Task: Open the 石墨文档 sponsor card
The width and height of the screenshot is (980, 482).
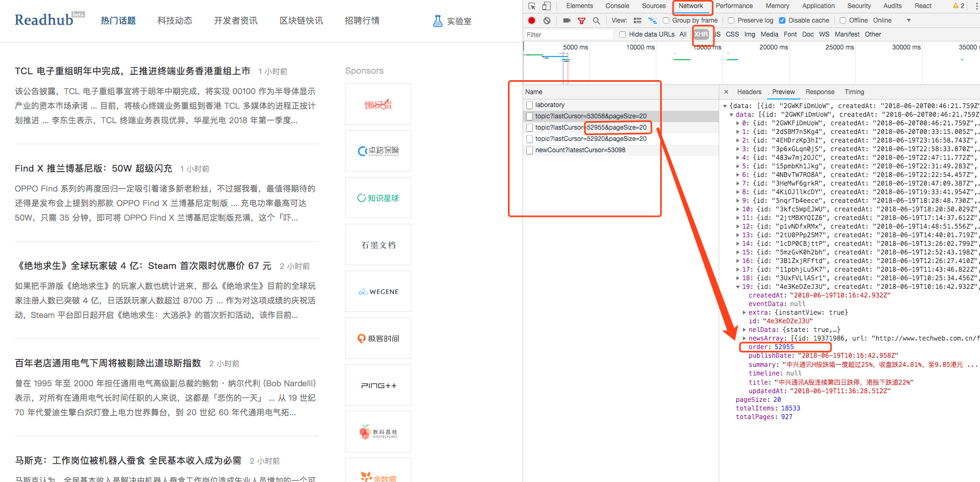Action: pyautogui.click(x=378, y=245)
